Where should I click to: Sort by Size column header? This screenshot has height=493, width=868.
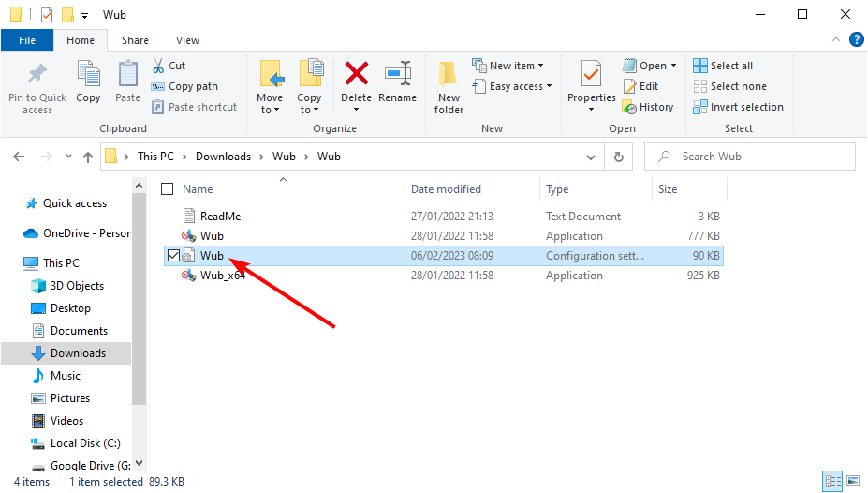[x=668, y=189]
